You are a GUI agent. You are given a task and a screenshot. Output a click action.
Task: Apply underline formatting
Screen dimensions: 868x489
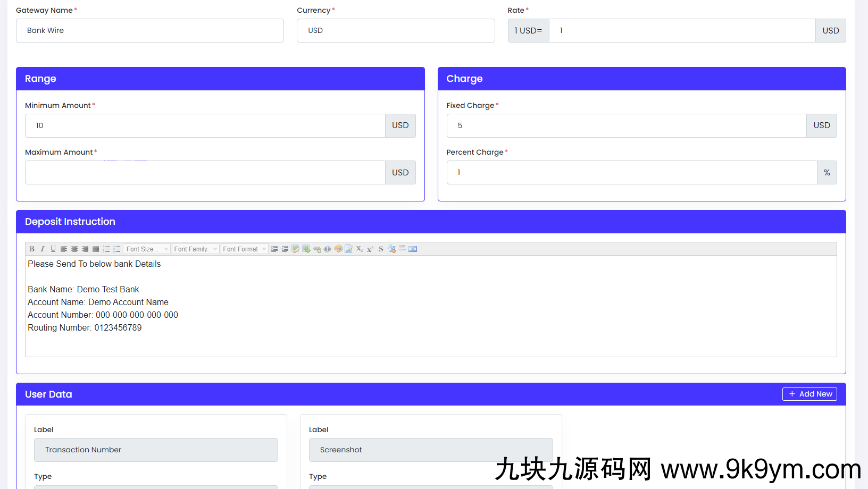pos(53,249)
